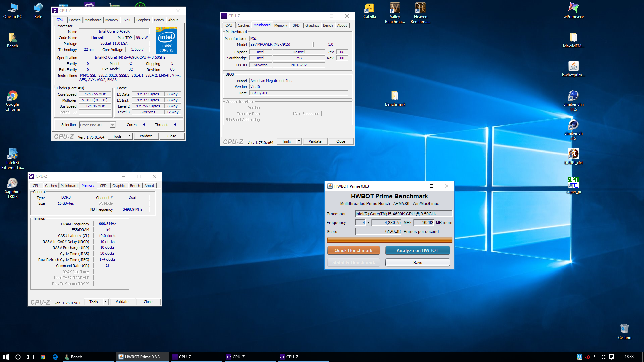Select CPU tab in Memory window
Viewport: 644px width, 362px height.
pyautogui.click(x=36, y=186)
